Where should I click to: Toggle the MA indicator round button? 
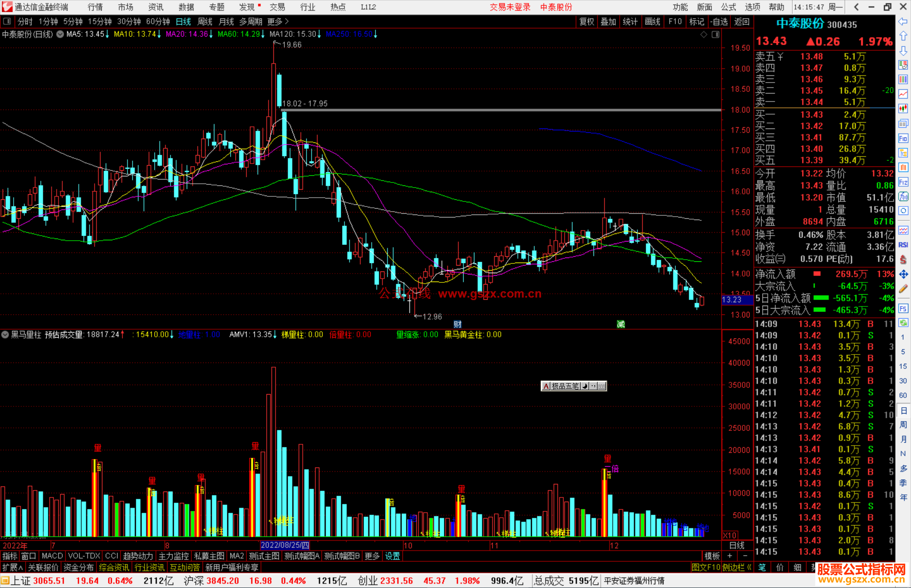[60, 34]
